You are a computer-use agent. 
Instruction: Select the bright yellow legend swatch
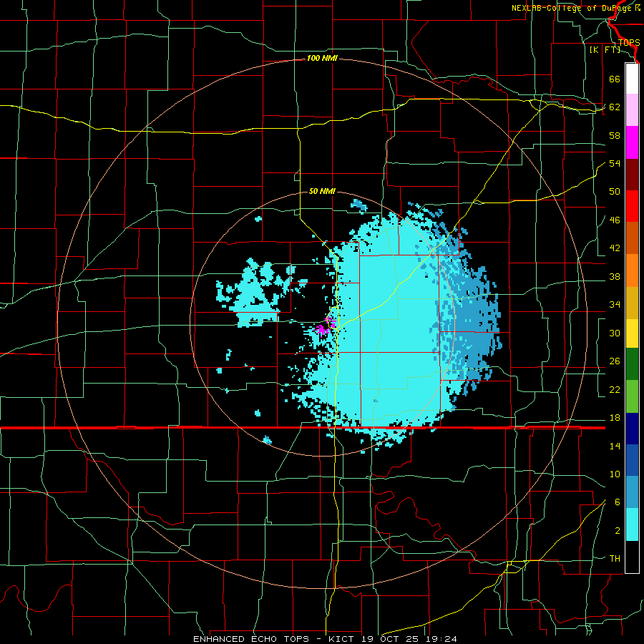coord(632,333)
